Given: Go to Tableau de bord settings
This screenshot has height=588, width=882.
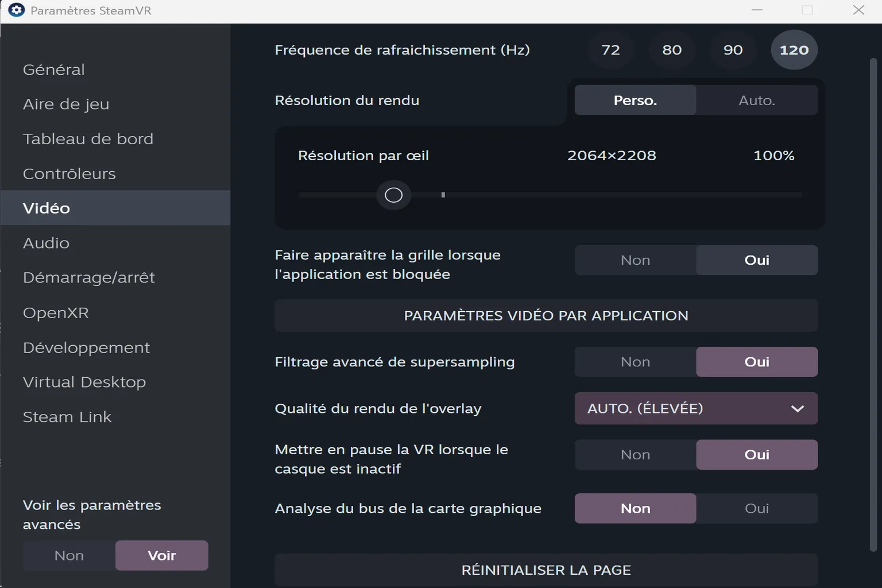Looking at the screenshot, I should pyautogui.click(x=115, y=139).
